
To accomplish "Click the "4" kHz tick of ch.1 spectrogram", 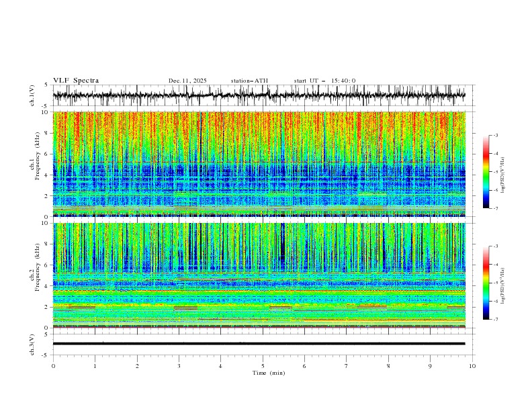I will [46, 175].
